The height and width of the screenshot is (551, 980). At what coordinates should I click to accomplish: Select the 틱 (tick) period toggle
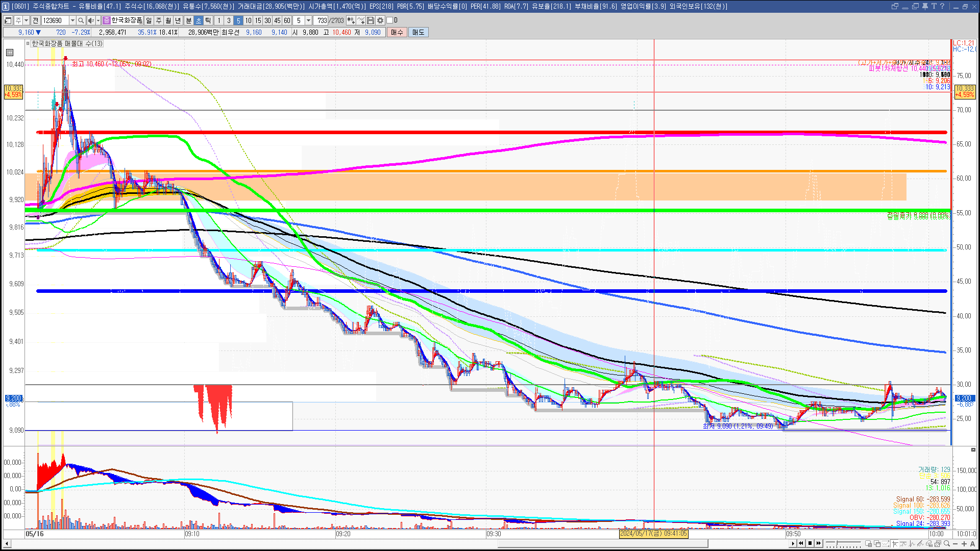208,20
